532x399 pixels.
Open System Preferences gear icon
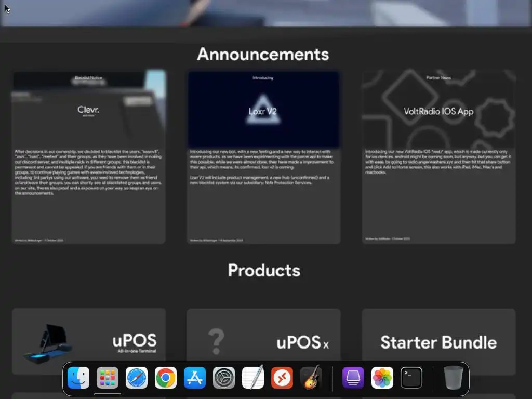[224, 378]
